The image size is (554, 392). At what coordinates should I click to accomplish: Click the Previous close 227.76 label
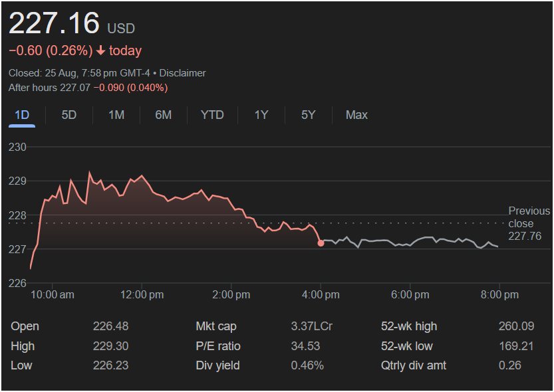[529, 223]
